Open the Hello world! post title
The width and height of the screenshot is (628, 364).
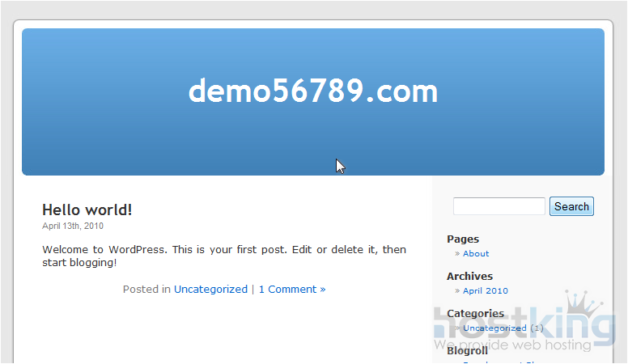click(x=87, y=210)
